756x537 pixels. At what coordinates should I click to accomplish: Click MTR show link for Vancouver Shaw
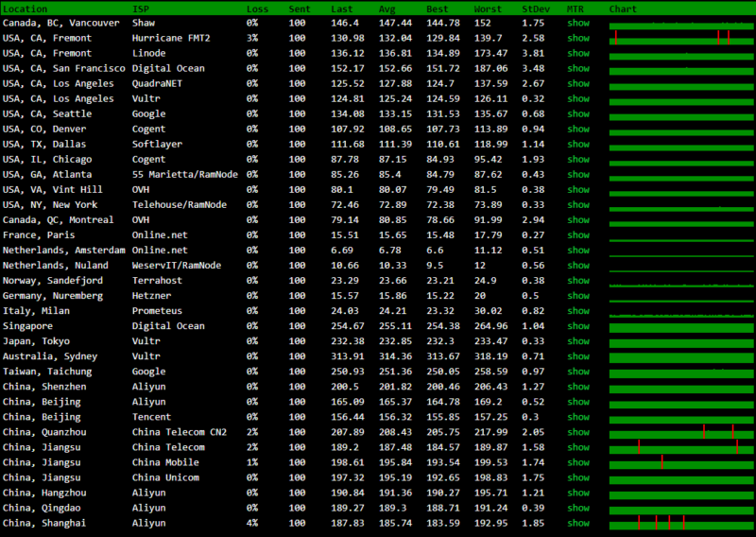577,23
